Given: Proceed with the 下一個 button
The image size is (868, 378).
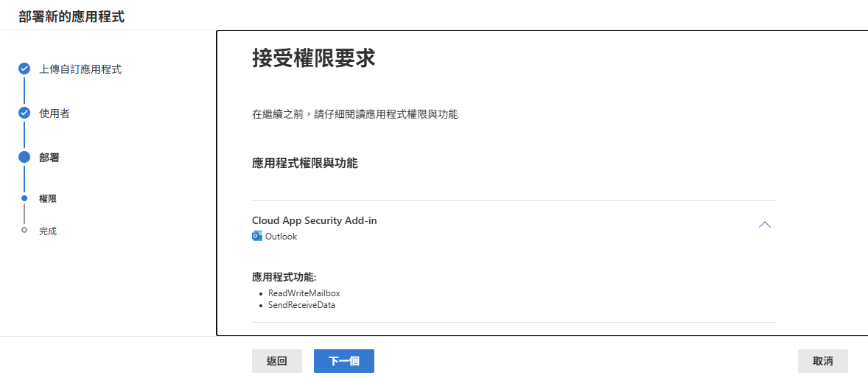Looking at the screenshot, I should click(x=343, y=361).
